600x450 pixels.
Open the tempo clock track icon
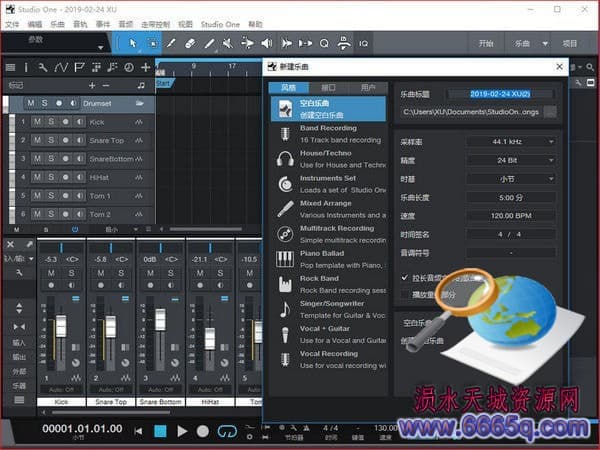click(x=129, y=67)
